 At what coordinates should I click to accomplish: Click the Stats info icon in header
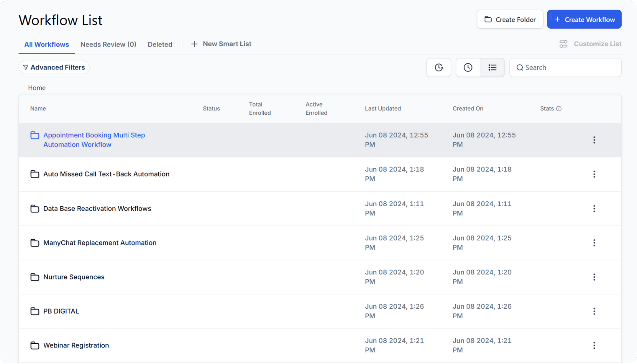(559, 109)
